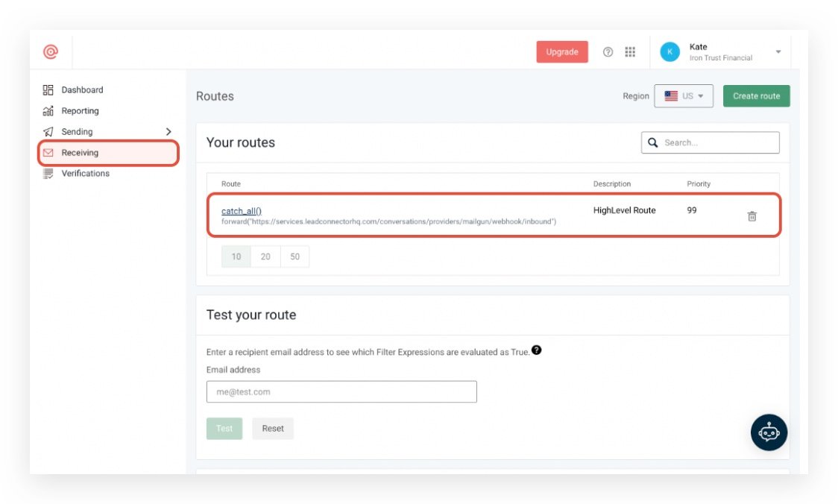The image size is (838, 504).
Task: Open Verifications from the sidebar
Action: point(85,174)
